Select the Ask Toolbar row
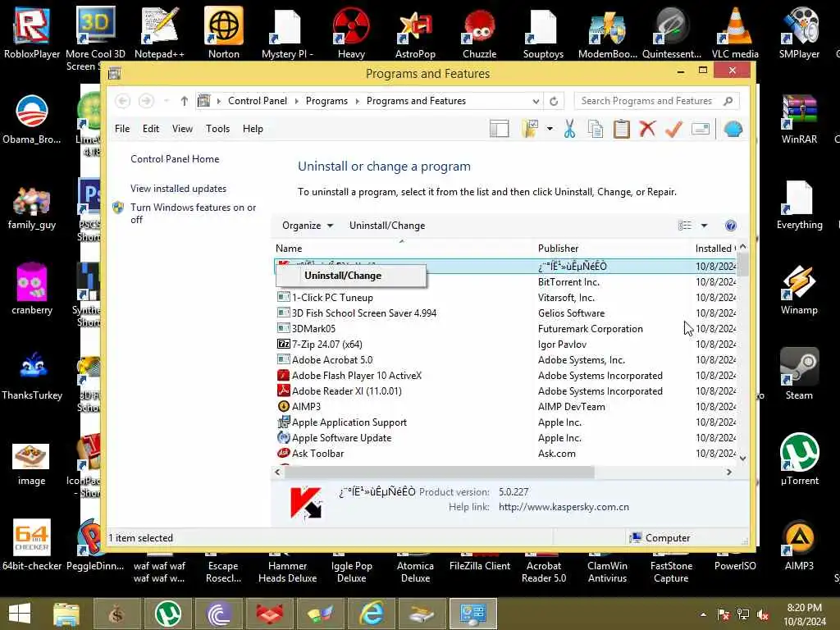Viewport: 840px width, 630px height. pos(504,454)
